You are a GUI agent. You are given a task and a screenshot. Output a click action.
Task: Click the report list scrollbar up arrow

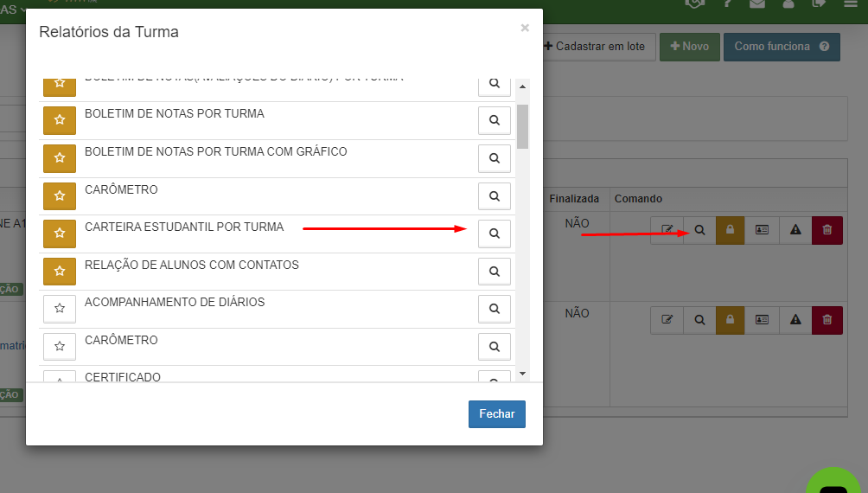[x=522, y=87]
